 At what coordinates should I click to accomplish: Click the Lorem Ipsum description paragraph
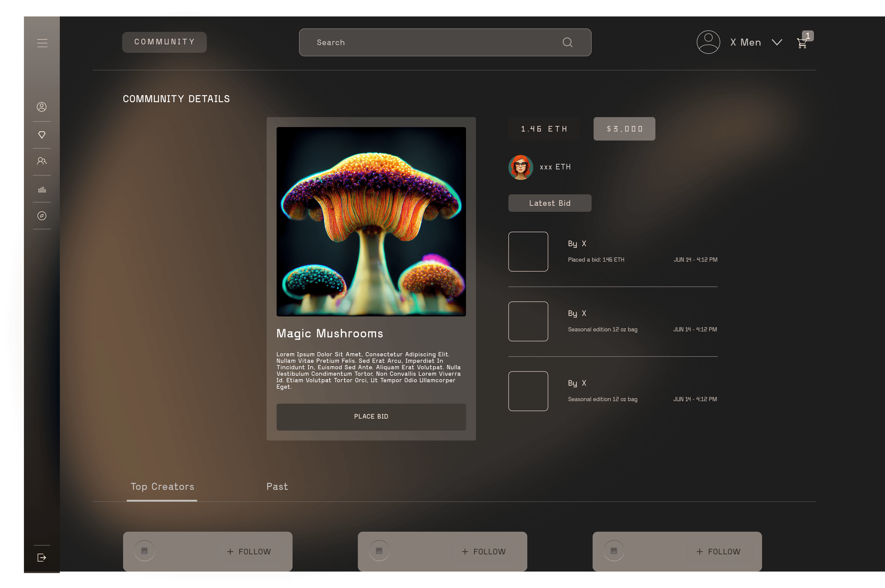pos(369,371)
